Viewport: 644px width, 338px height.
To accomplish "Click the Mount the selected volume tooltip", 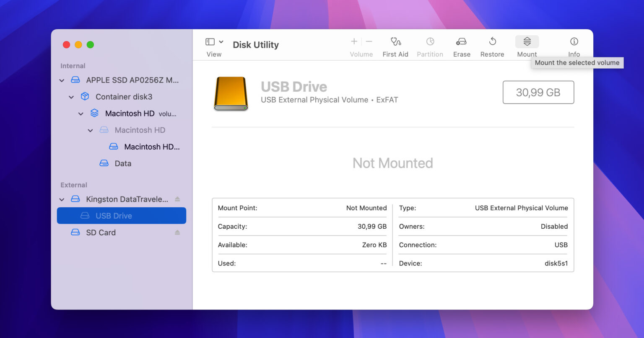I will [577, 62].
